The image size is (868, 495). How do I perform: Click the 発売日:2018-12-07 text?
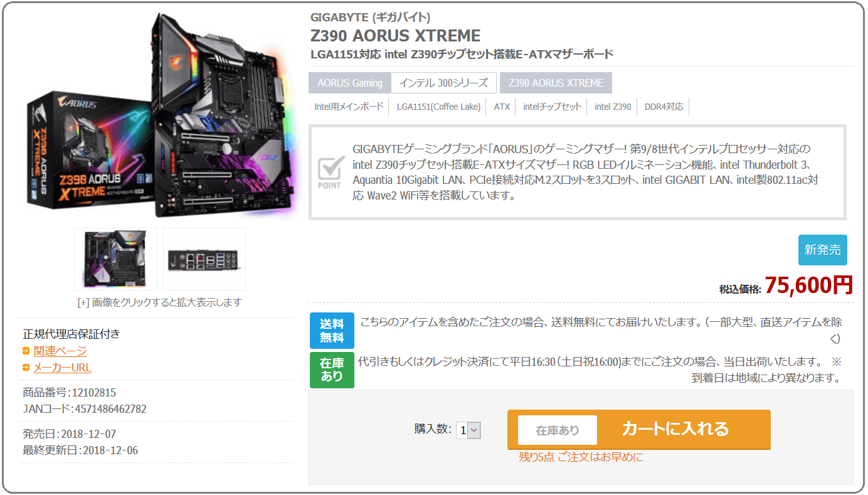(70, 434)
